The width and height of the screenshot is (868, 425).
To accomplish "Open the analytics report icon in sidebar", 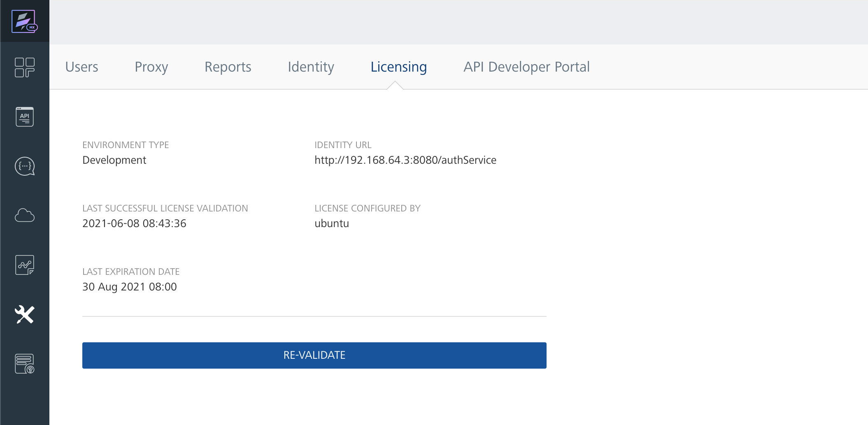I will 24,265.
